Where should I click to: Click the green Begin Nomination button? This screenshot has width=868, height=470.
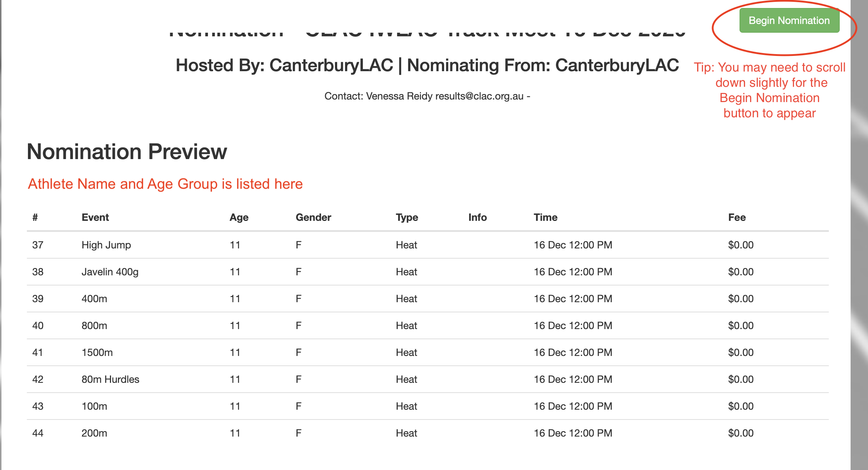click(789, 20)
